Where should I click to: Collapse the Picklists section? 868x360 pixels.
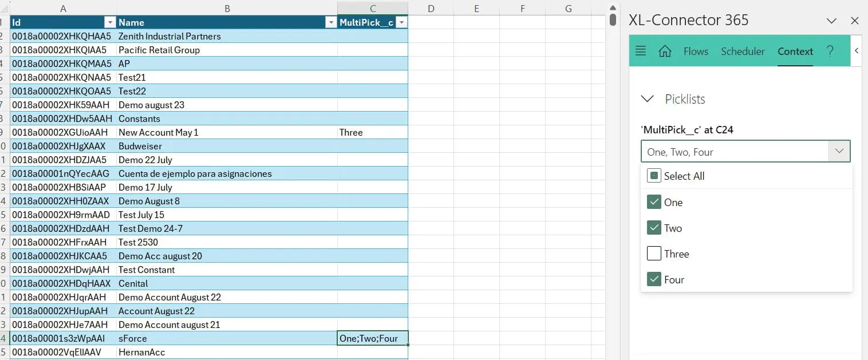[x=648, y=99]
